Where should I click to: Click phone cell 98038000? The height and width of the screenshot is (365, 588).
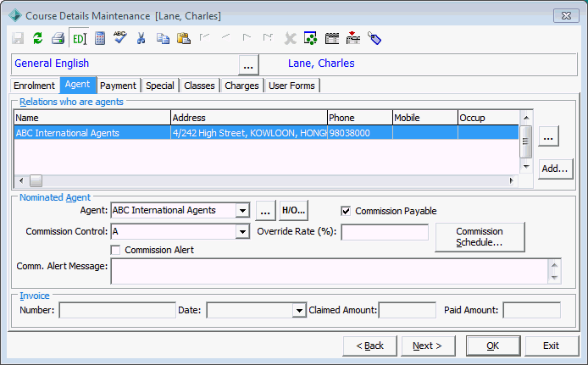[x=360, y=133]
